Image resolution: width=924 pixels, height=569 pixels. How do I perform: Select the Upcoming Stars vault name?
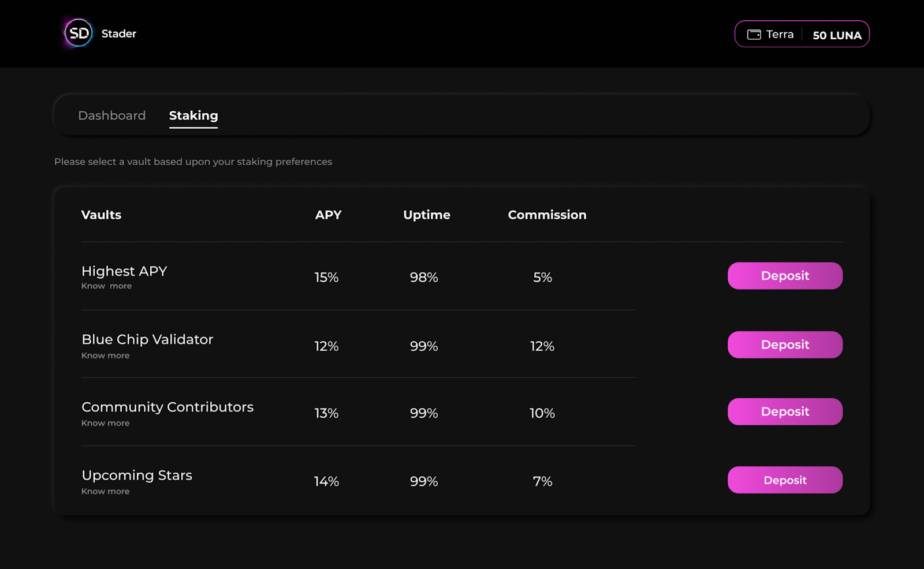point(137,476)
